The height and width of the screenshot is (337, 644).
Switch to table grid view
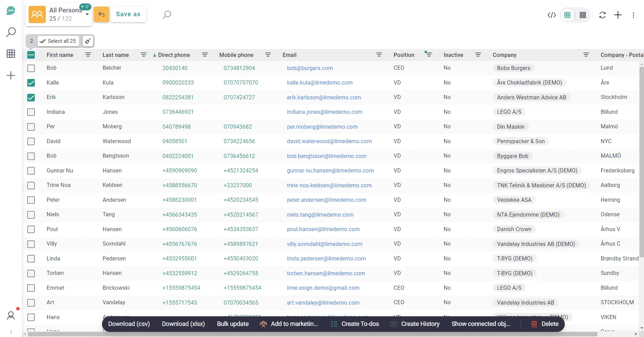coord(567,15)
